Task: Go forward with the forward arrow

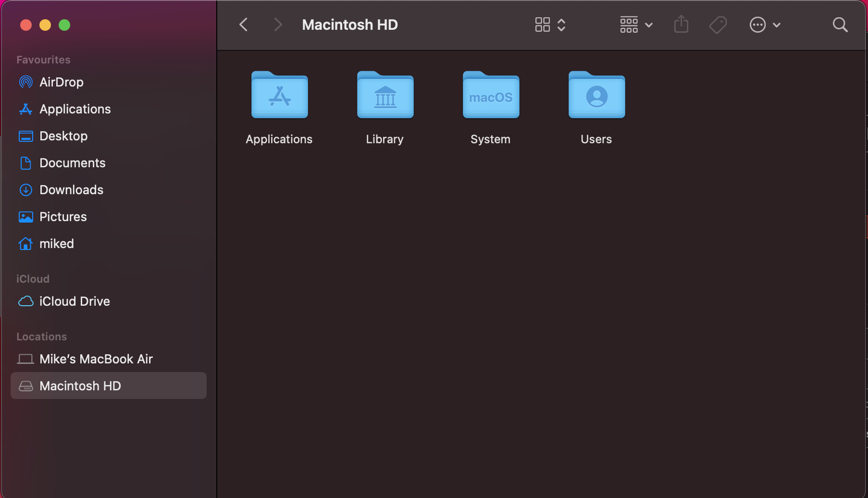Action: [x=278, y=25]
